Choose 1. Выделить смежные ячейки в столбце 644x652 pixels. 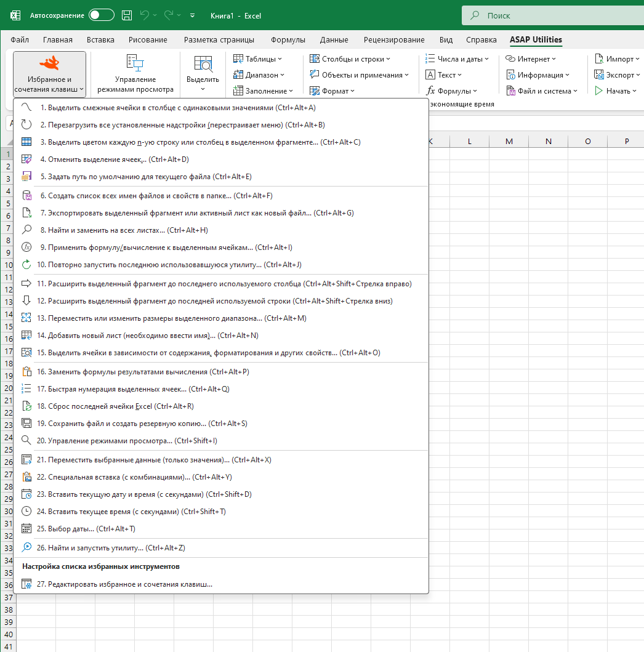tap(221, 108)
